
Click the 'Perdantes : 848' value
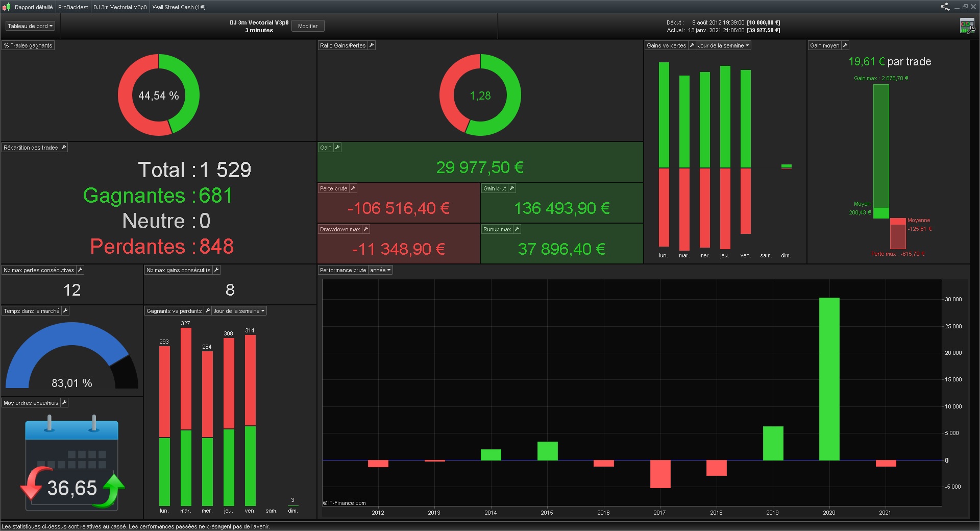162,247
